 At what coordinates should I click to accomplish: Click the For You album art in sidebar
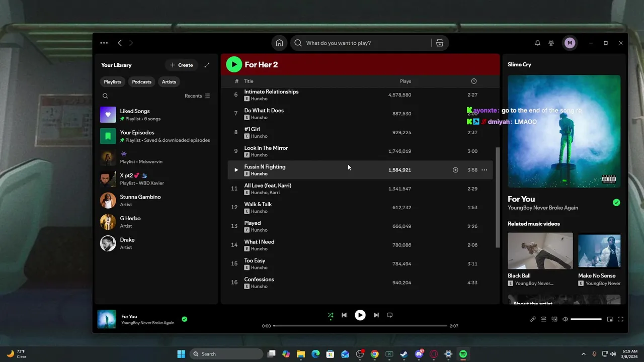coord(564,131)
